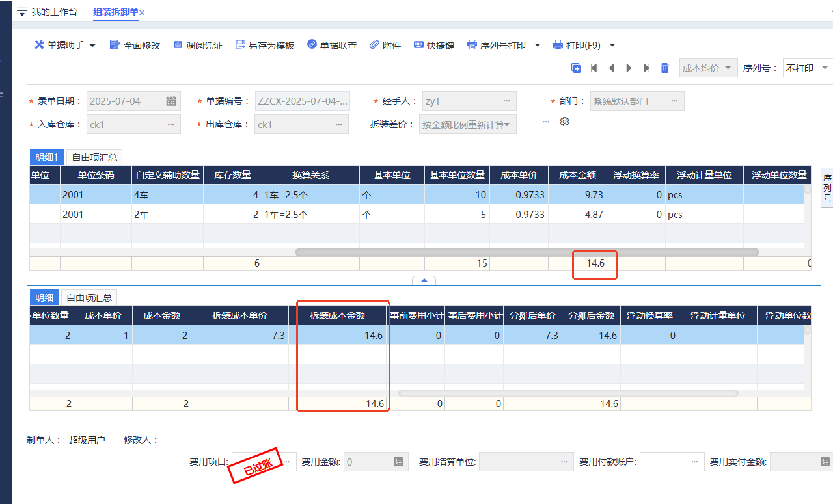Click the 拆装成本单价 7.3 cell
This screenshot has height=504, width=833.
(x=239, y=335)
